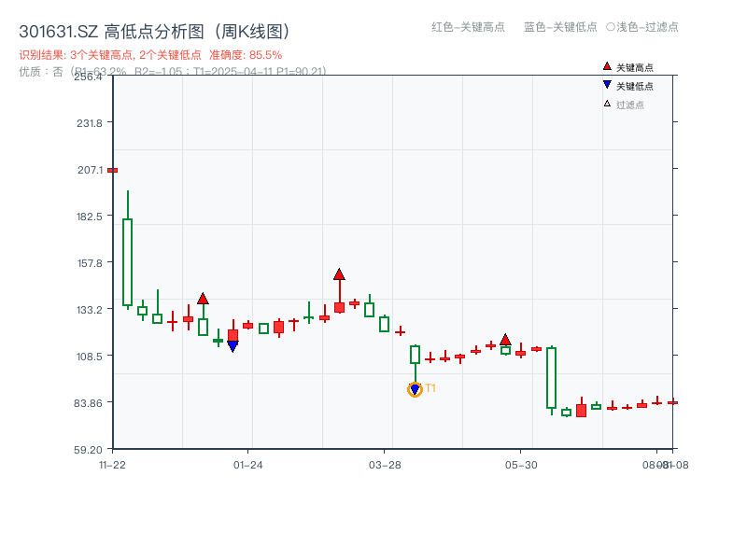Click the 优质：否 label
Screen dimensions: 747x560
pyautogui.click(x=37, y=71)
